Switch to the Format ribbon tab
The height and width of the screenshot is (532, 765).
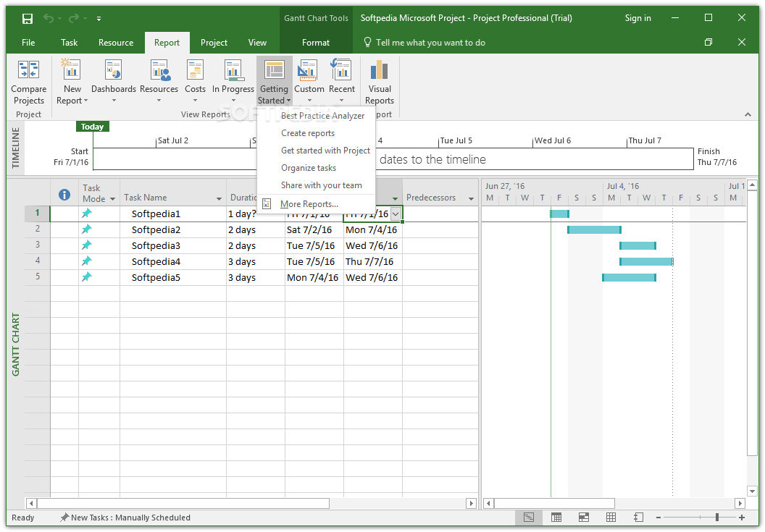(316, 43)
